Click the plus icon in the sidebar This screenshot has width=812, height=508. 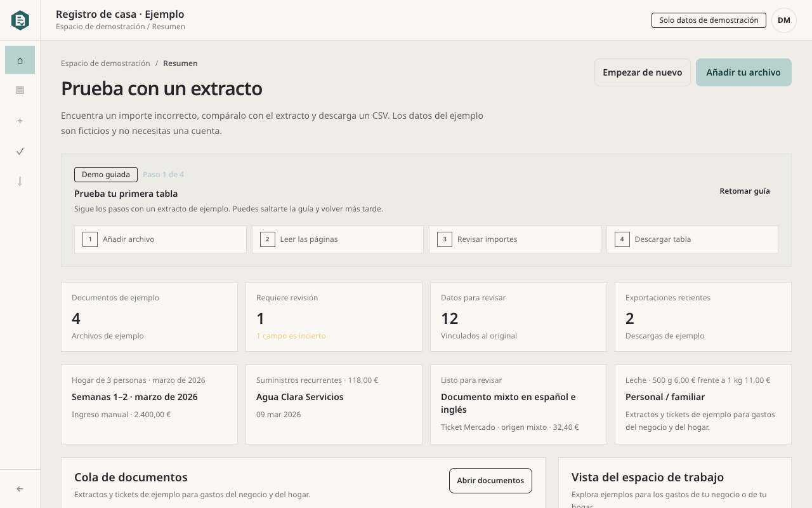[20, 121]
